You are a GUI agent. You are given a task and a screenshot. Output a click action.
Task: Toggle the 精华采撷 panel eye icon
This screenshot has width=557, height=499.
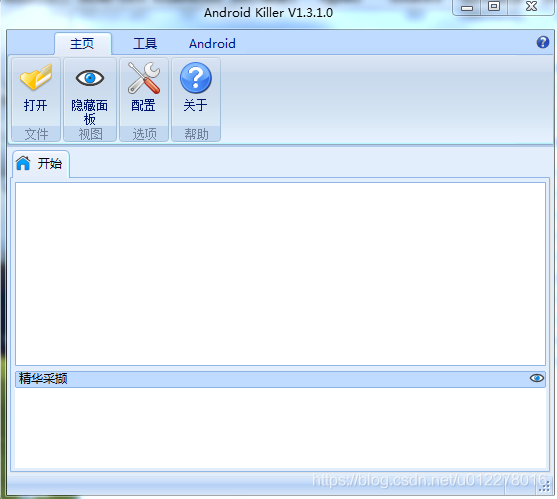[536, 378]
